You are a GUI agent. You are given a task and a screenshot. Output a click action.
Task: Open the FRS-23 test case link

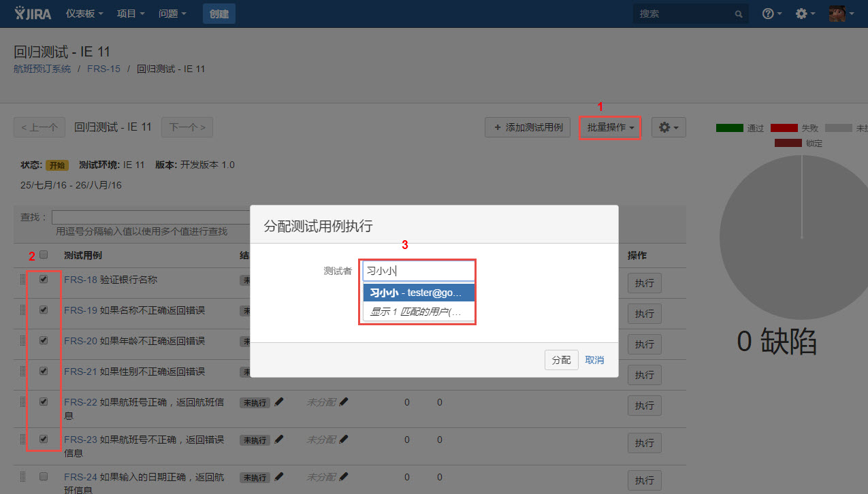(80, 440)
